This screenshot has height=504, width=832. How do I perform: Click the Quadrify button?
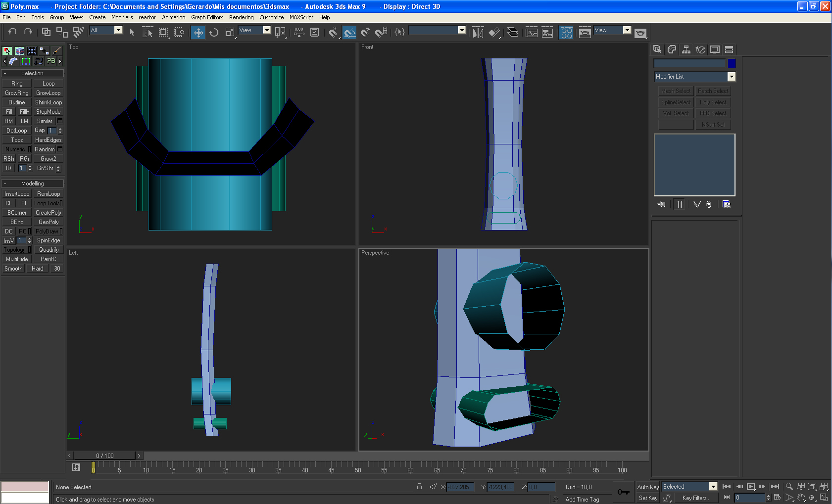pyautogui.click(x=49, y=250)
